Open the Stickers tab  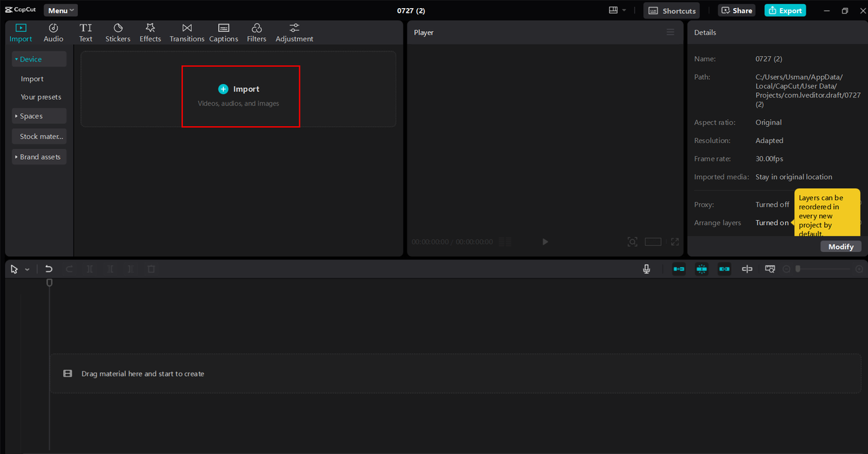coord(118,33)
